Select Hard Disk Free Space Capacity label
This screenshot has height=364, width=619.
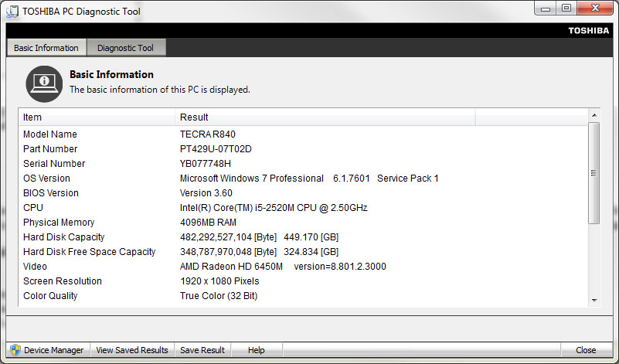89,252
